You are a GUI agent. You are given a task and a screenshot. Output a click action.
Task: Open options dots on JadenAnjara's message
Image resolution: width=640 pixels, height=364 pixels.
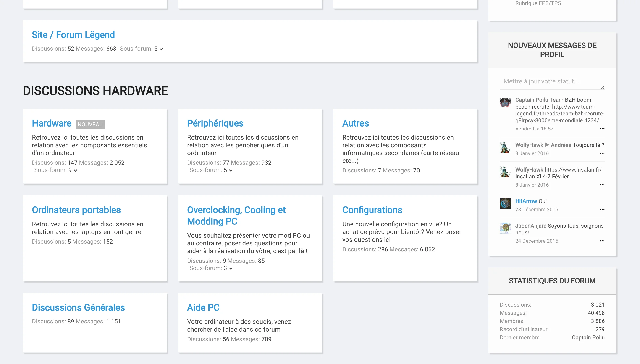click(x=602, y=241)
